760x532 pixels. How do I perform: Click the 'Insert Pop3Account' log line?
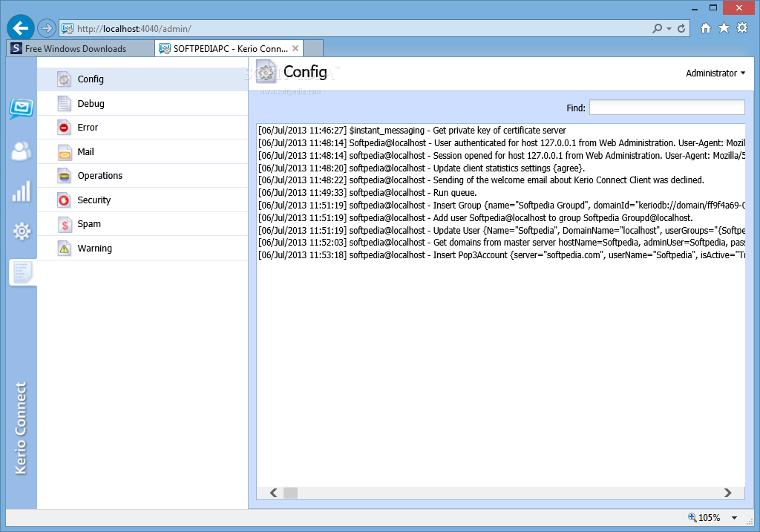(501, 255)
